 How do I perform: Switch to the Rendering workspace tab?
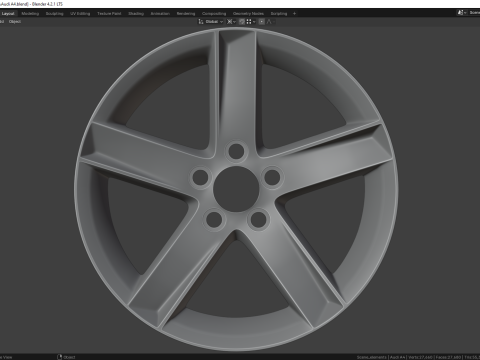(186, 14)
